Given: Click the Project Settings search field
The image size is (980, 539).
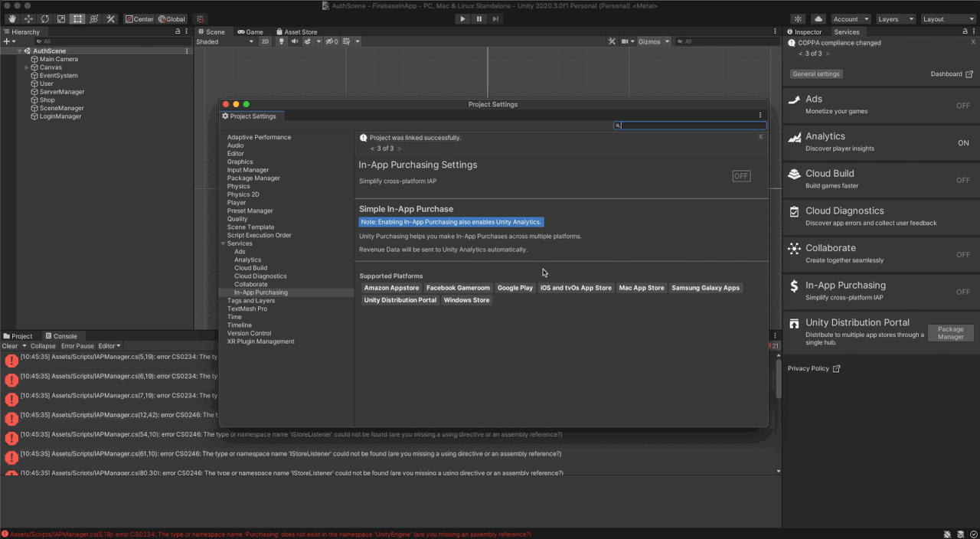Looking at the screenshot, I should 690,126.
